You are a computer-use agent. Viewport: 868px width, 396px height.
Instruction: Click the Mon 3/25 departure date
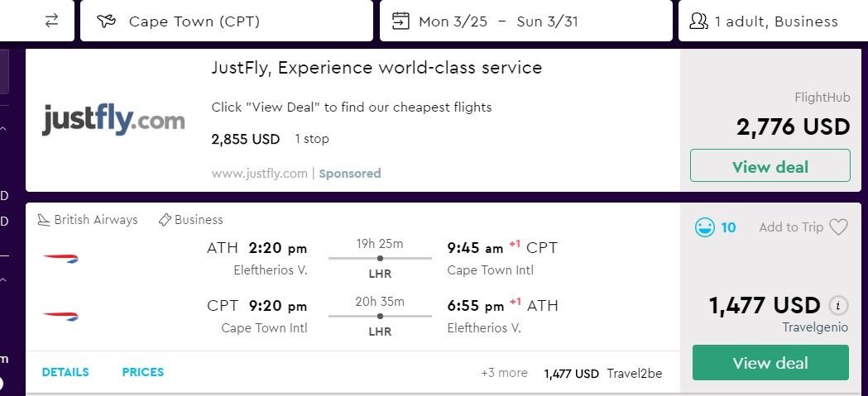coord(453,21)
